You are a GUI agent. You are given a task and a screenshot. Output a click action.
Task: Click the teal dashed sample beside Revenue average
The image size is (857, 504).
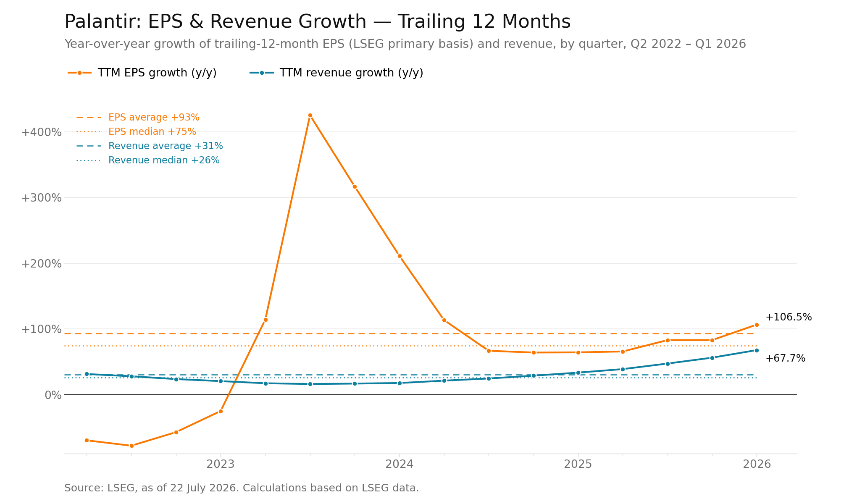click(89, 146)
